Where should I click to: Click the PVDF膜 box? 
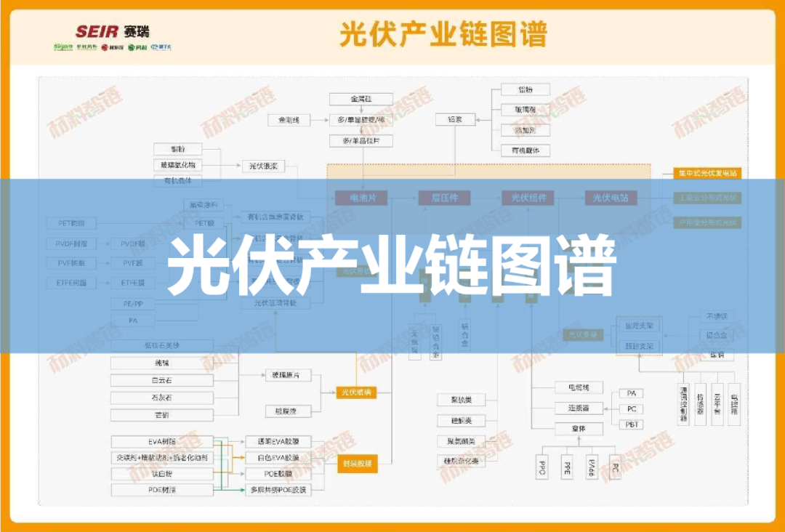pos(133,243)
